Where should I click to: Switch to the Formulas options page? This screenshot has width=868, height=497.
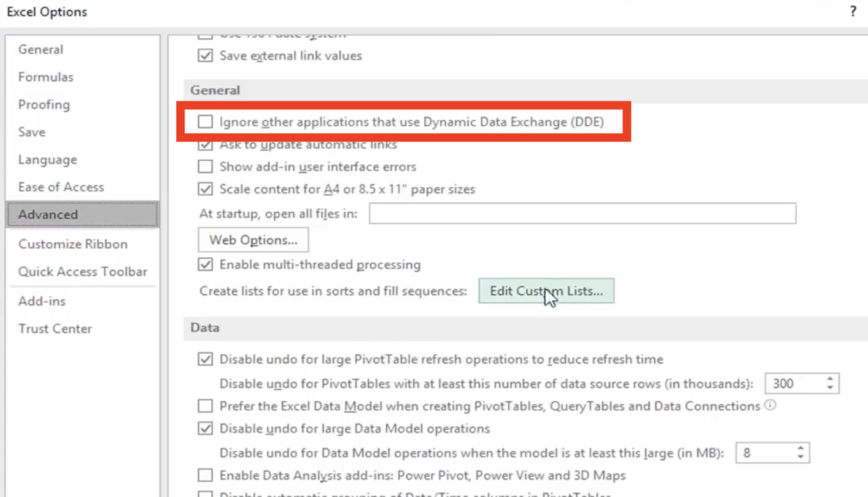45,76
